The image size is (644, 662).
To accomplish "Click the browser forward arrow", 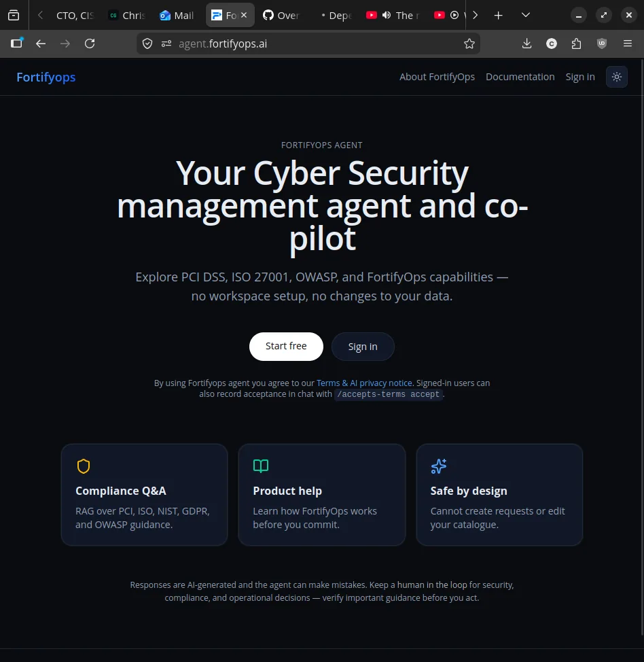I will click(x=65, y=43).
